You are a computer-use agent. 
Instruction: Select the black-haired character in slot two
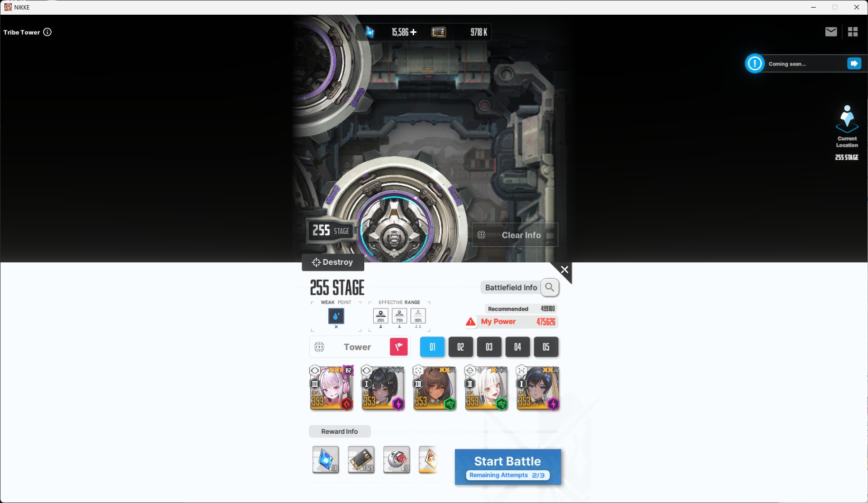383,388
